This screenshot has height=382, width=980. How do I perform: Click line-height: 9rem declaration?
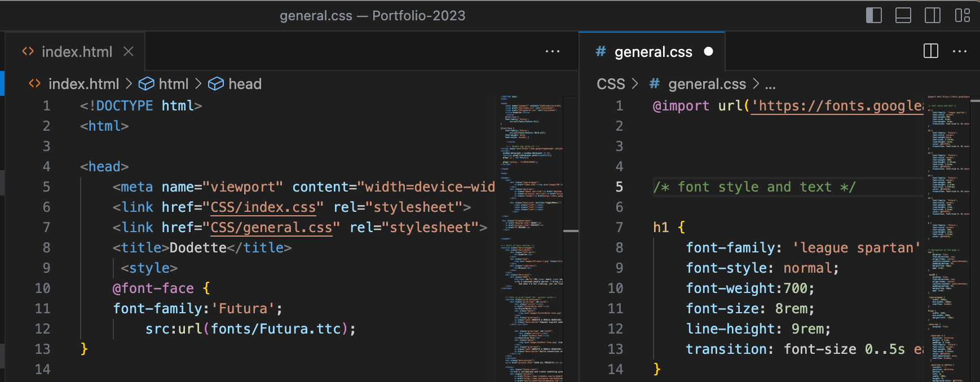(758, 329)
